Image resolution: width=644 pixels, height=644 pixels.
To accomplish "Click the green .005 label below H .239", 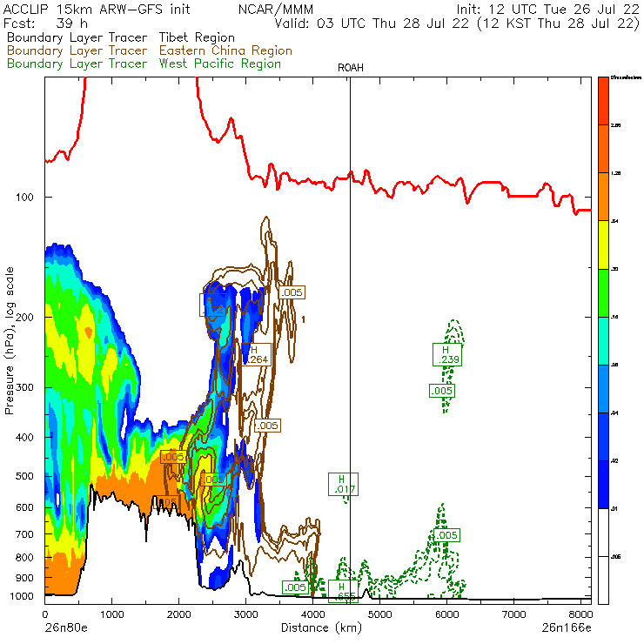I will [x=442, y=391].
